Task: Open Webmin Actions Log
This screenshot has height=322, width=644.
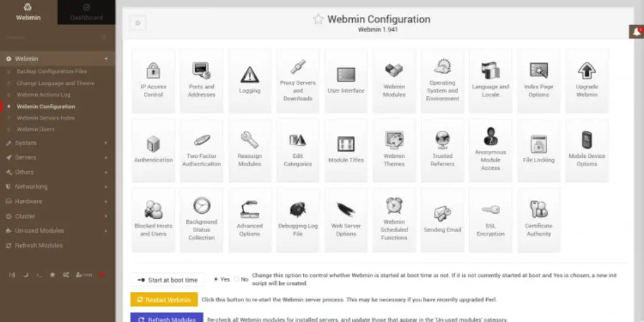Action: pos(43,94)
